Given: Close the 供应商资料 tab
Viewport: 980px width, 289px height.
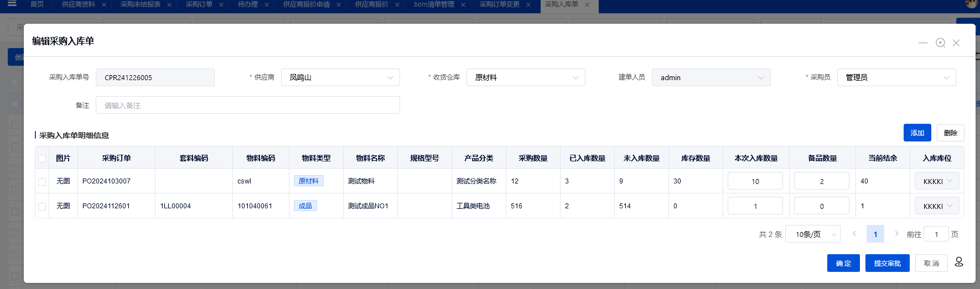Looking at the screenshot, I should click(x=104, y=4).
